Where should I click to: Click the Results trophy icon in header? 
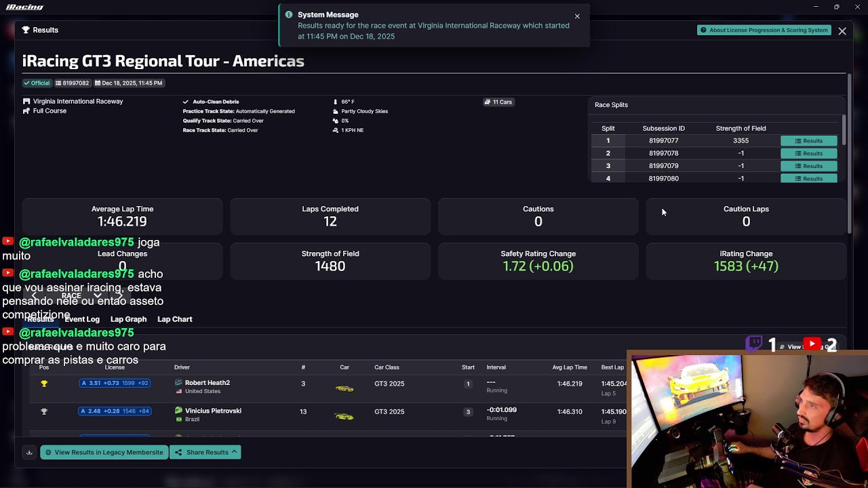(26, 30)
